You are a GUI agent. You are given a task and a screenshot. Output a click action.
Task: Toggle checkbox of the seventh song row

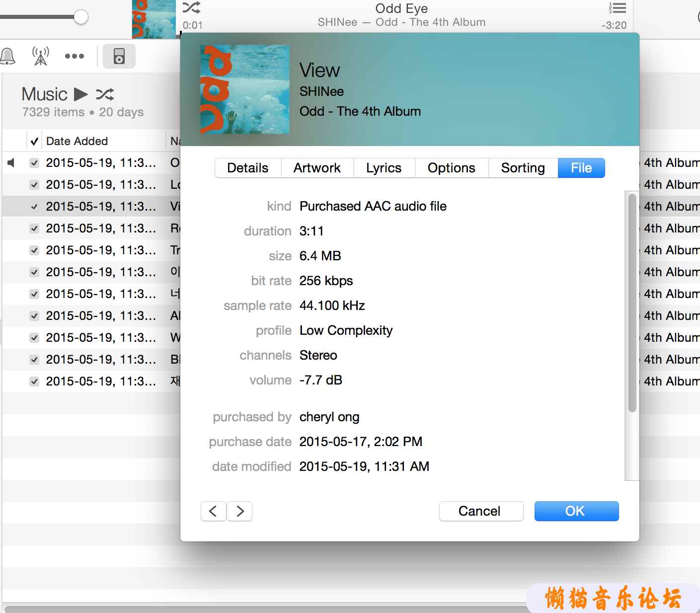[34, 294]
